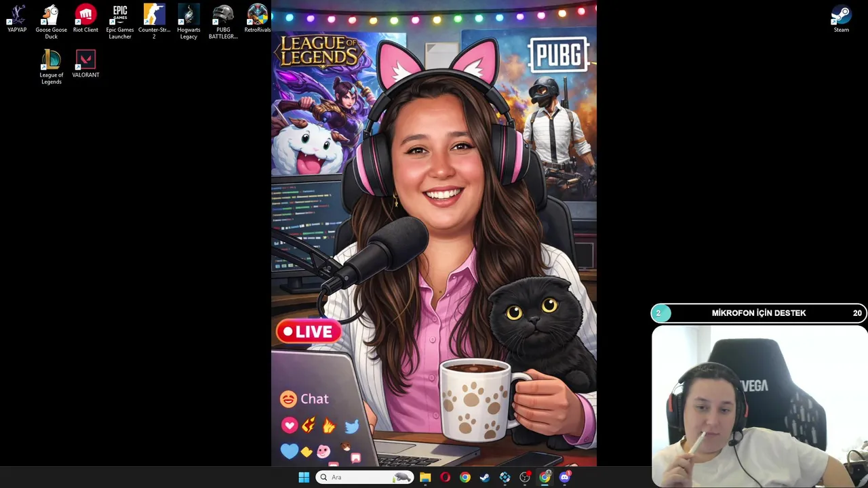Screen dimensions: 868x488
Task: Launch Opera browser from the taskbar
Action: coord(445,477)
